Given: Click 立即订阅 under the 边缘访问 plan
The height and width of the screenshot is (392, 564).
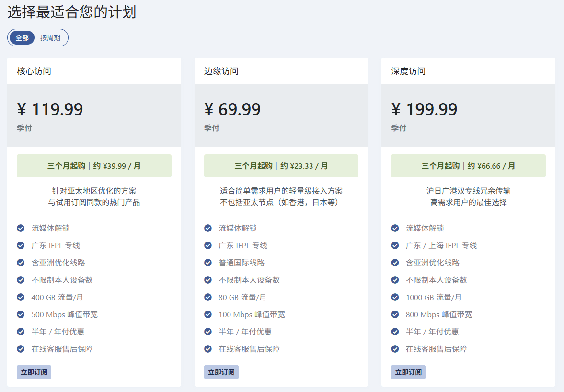Looking at the screenshot, I should [x=221, y=372].
